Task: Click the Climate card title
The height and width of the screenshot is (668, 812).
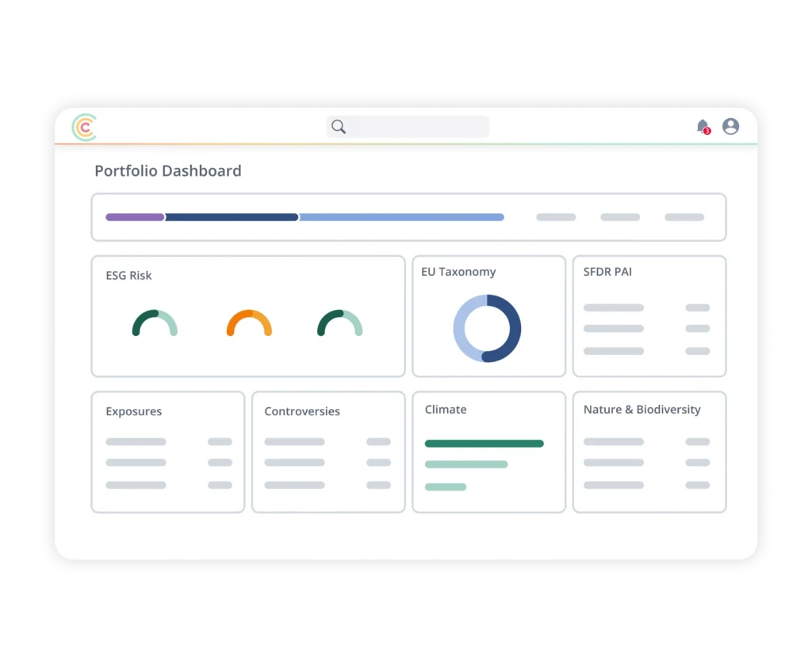Action: tap(446, 410)
